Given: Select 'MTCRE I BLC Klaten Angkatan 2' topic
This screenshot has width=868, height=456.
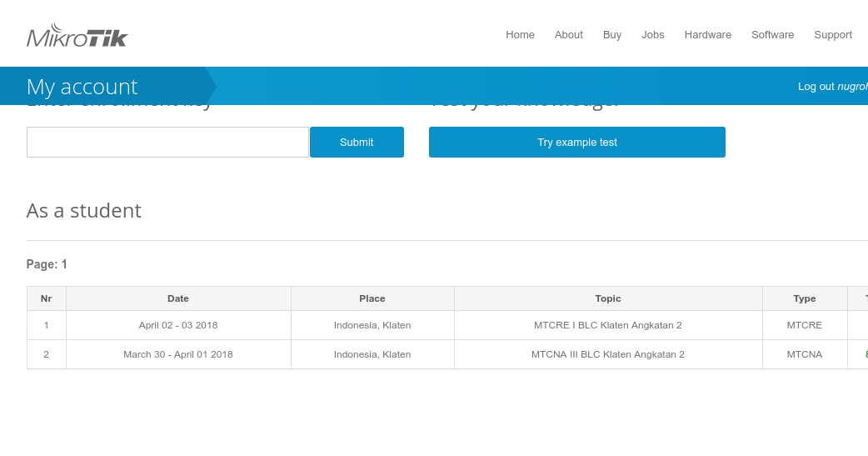Looking at the screenshot, I should 608,325.
